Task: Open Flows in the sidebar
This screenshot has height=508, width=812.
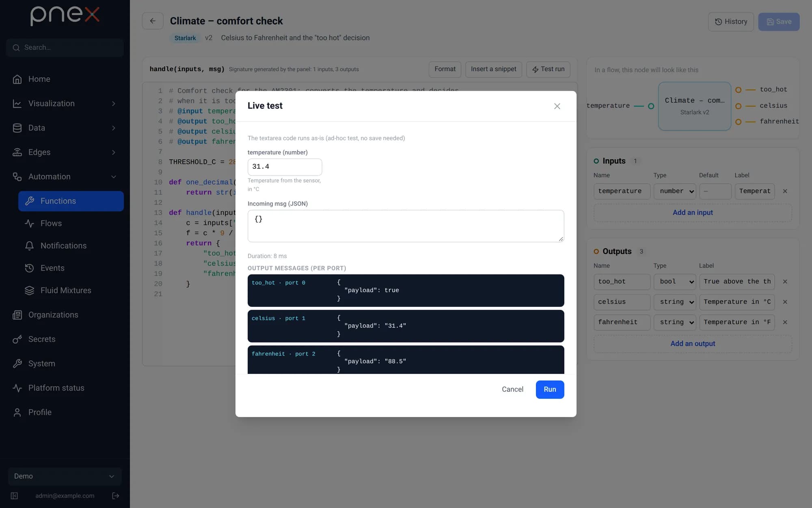Action: coord(71,223)
